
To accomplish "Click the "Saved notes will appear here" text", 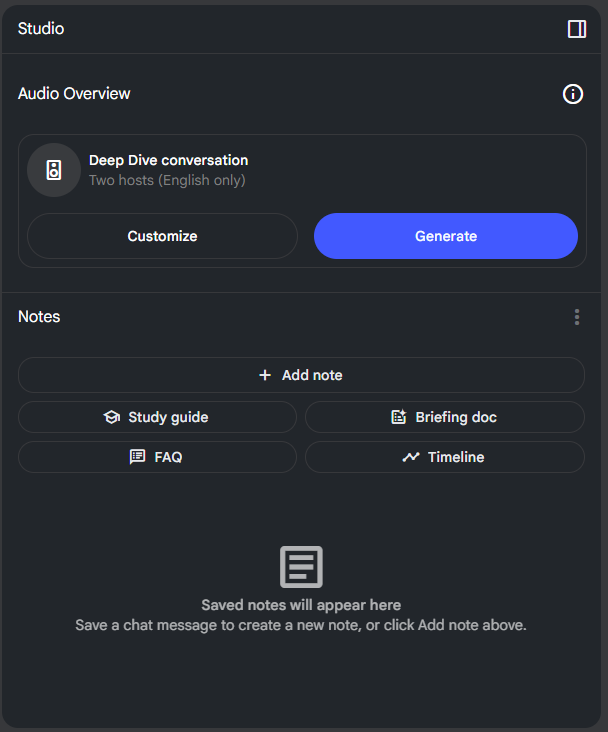I will click(x=301, y=605).
